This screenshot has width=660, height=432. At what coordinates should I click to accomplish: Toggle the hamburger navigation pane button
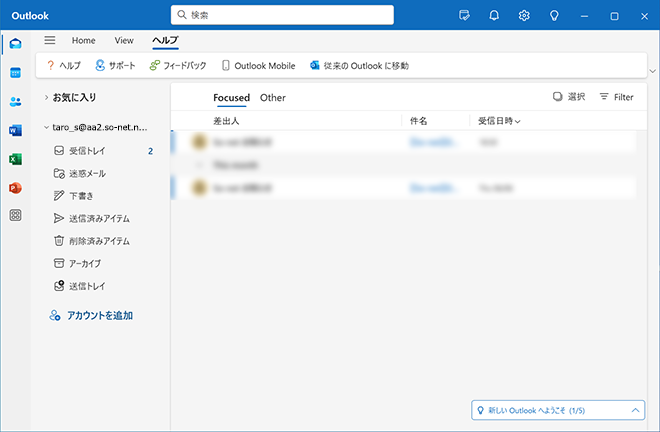click(x=50, y=40)
